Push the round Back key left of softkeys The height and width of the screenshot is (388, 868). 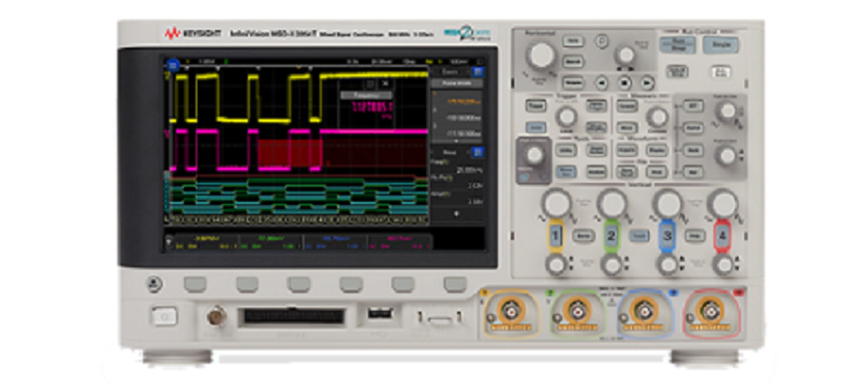(x=155, y=285)
